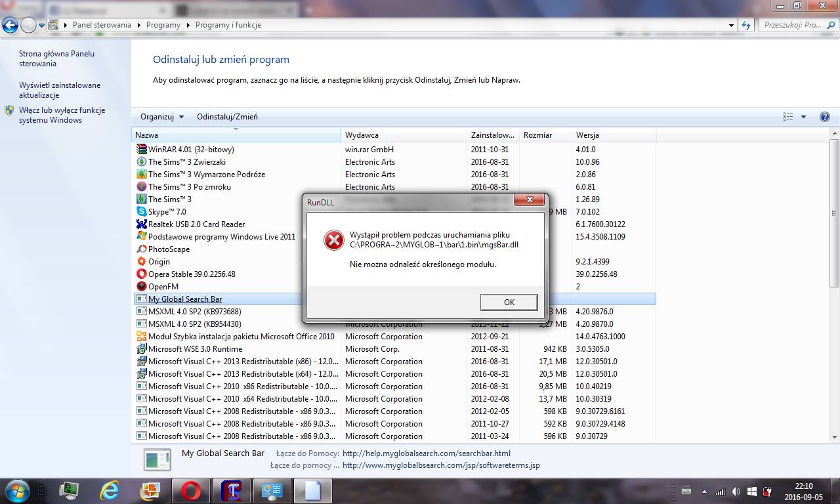Open the recent pages dropdown arrow
The image size is (840, 504).
41,26
